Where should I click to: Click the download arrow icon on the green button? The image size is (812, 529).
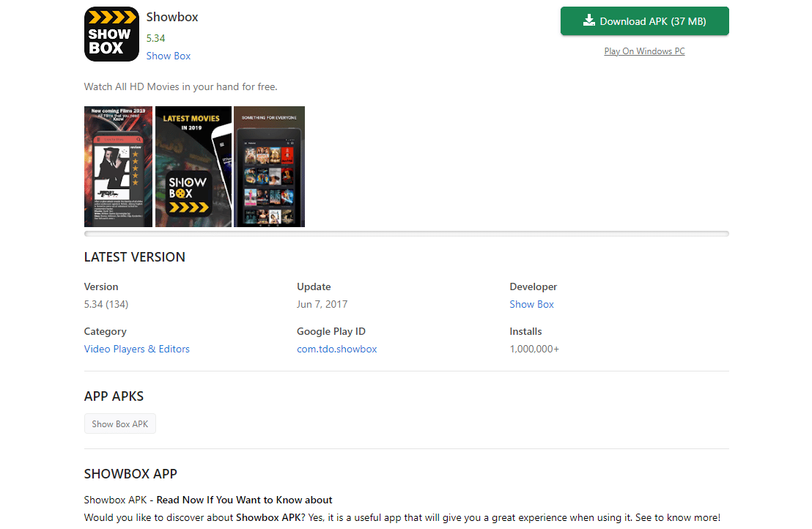(588, 21)
